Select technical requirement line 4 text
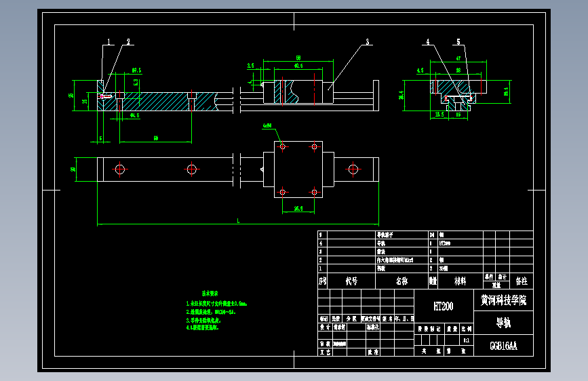 pos(202,327)
